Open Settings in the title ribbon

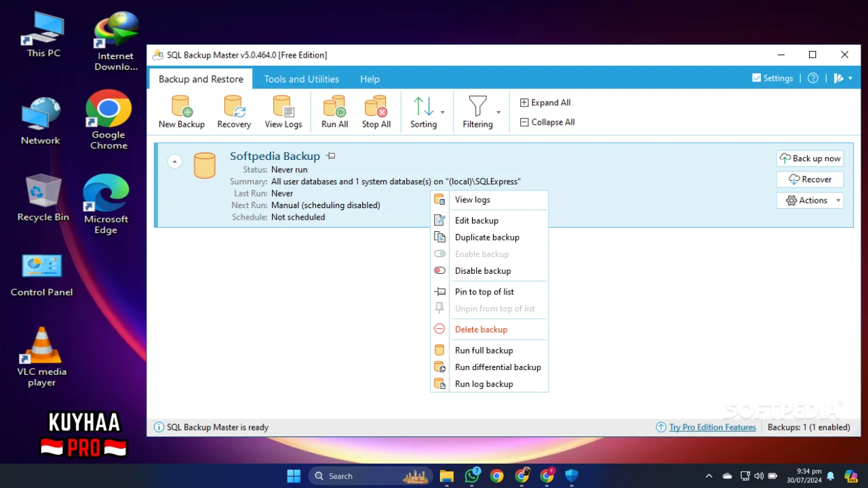772,78
